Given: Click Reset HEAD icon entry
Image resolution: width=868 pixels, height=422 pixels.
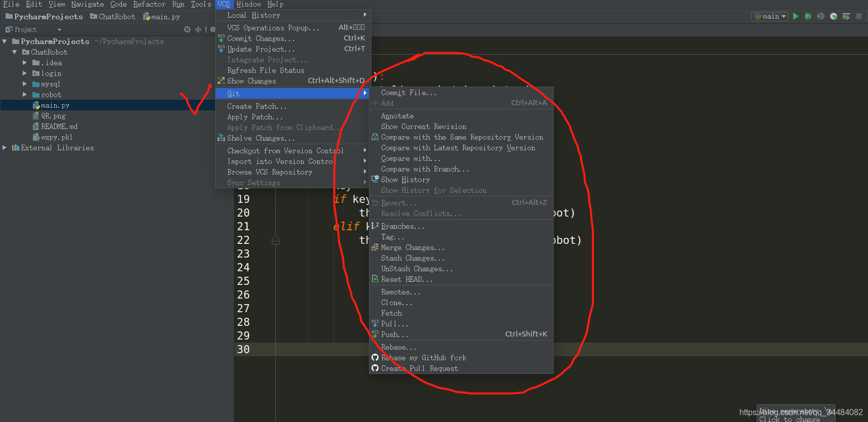Looking at the screenshot, I should click(x=375, y=279).
